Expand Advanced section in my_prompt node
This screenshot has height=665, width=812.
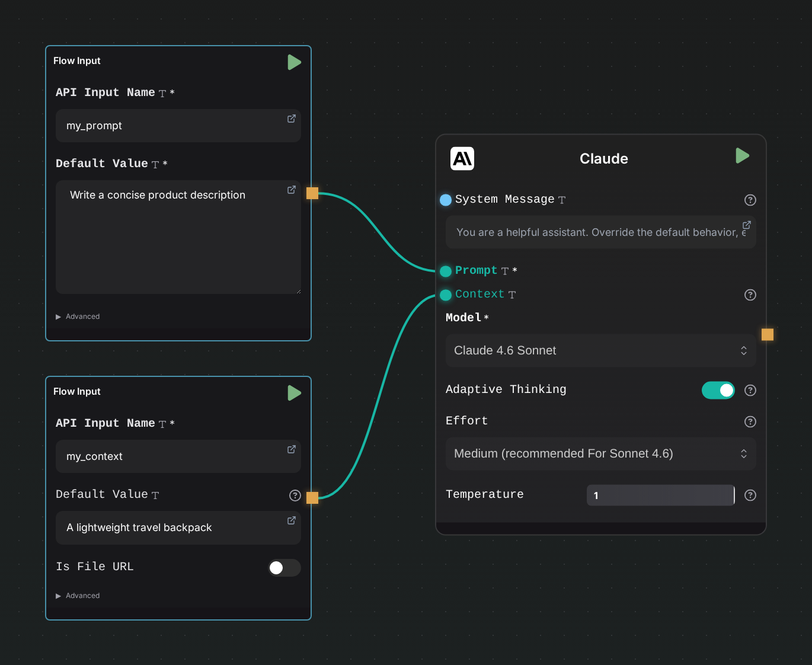coord(78,316)
